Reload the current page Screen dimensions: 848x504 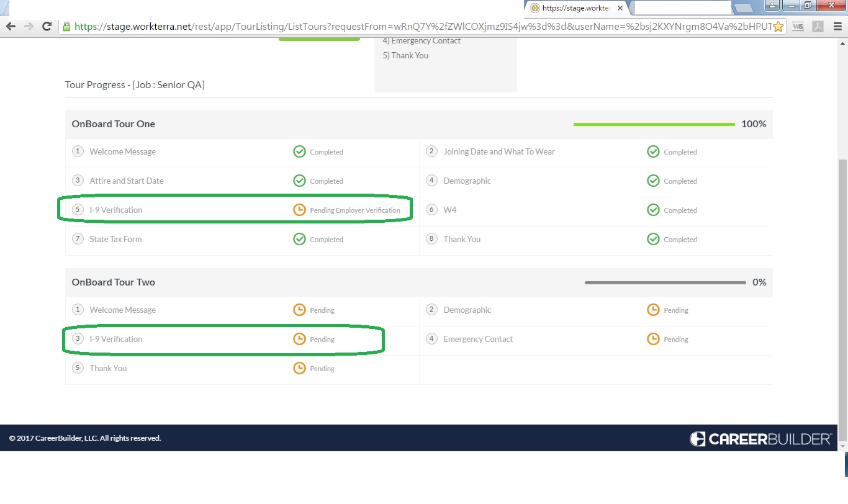(47, 27)
